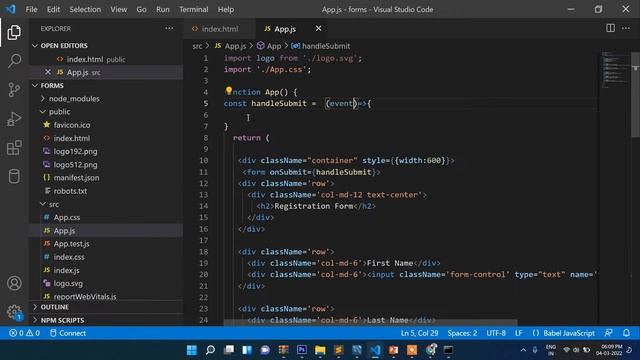Open the Source Control view
This screenshot has height=360, width=640.
(x=14, y=90)
